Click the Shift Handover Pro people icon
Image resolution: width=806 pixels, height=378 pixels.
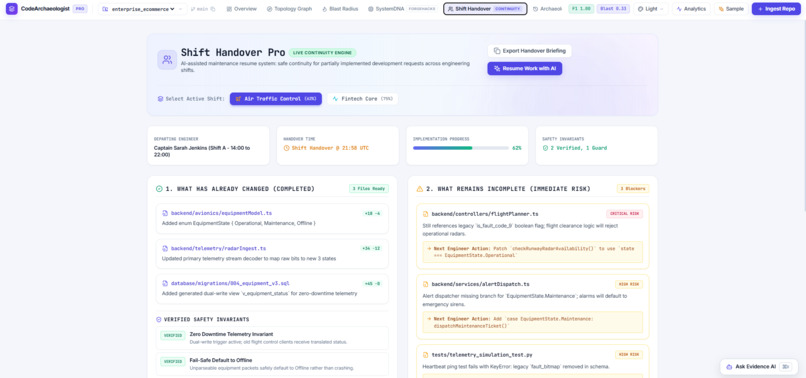tap(167, 60)
